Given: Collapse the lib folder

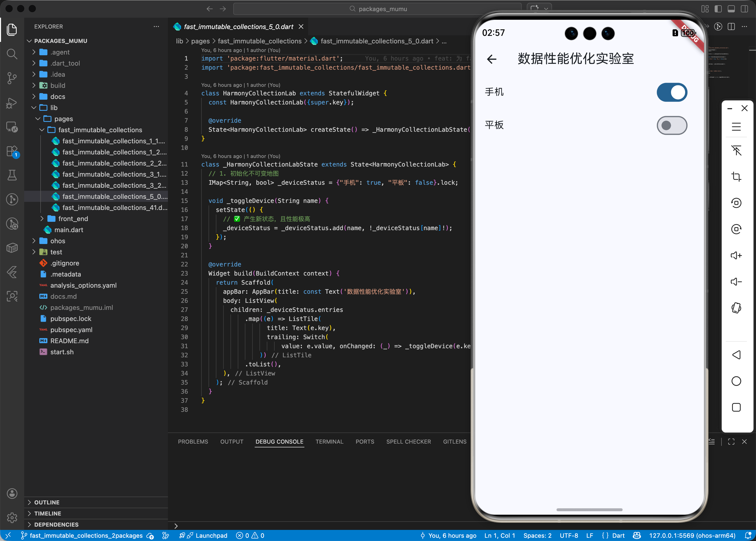Looking at the screenshot, I should pyautogui.click(x=54, y=107).
